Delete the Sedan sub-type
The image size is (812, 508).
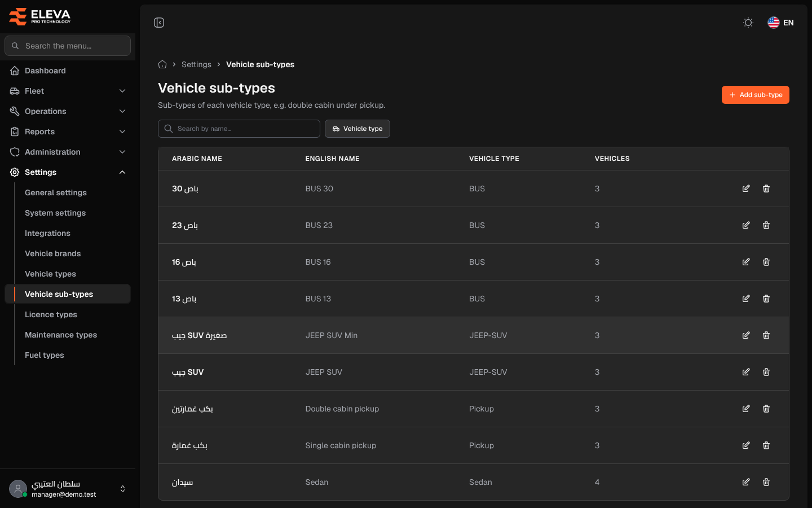point(766,482)
